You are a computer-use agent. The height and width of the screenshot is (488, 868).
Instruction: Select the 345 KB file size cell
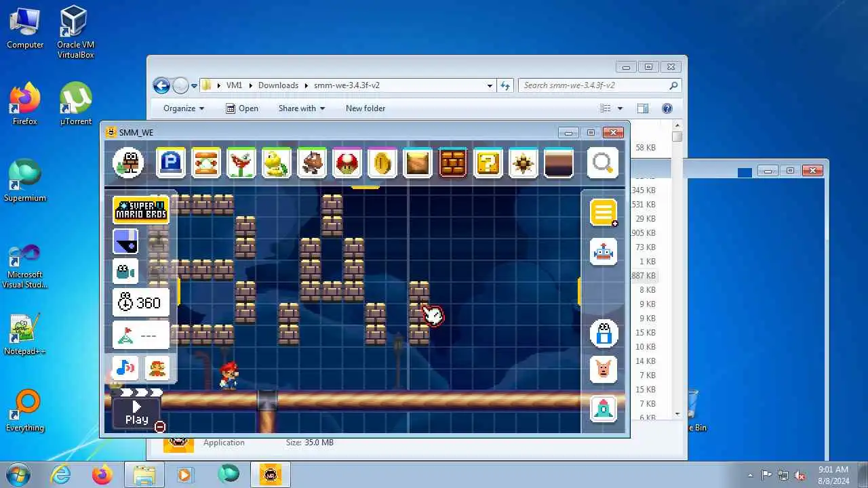click(644, 190)
